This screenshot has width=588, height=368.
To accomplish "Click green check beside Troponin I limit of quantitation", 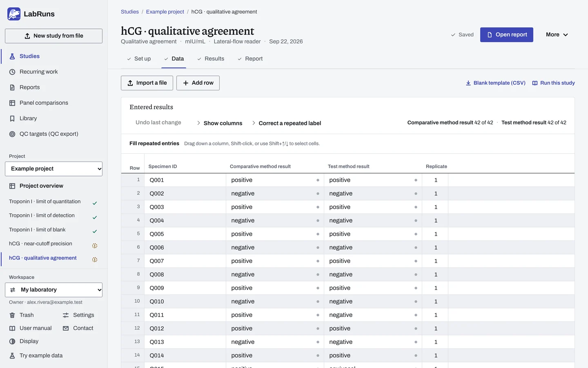I will tap(95, 203).
